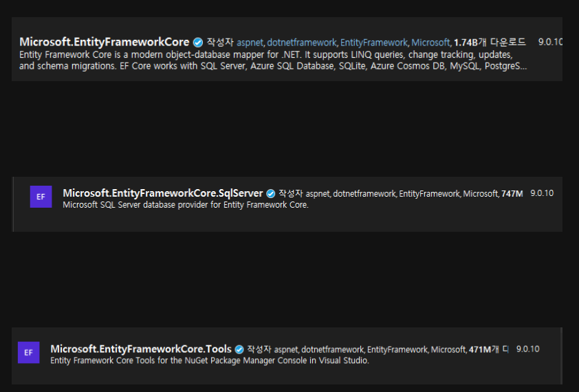Click version 9.0.10 of the SqlServer package
This screenshot has width=579, height=392.
(542, 193)
